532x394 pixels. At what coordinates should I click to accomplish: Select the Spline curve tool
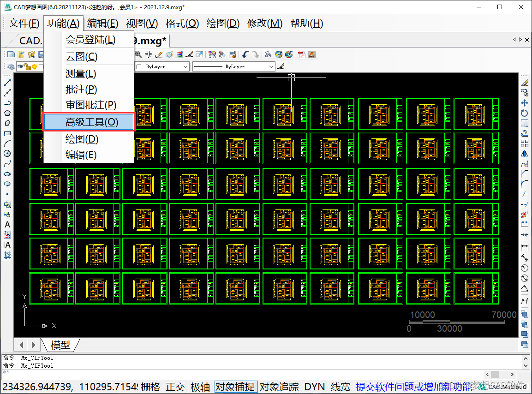coord(7,164)
